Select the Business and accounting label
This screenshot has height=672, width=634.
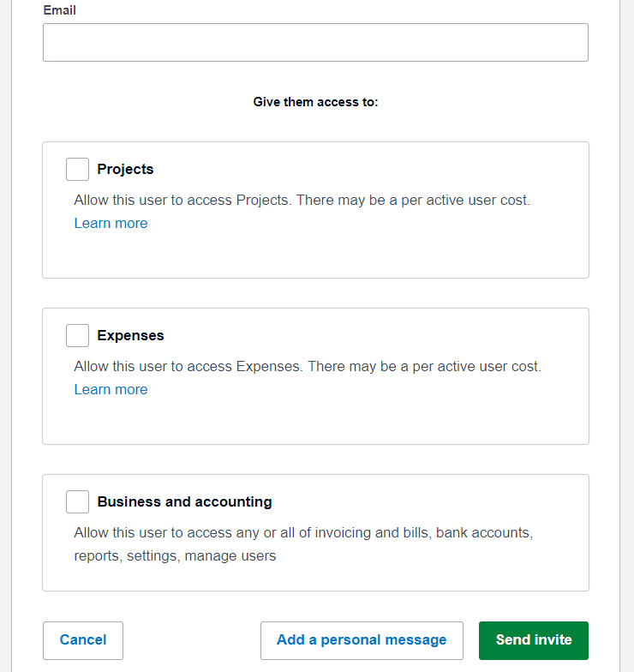pos(185,502)
